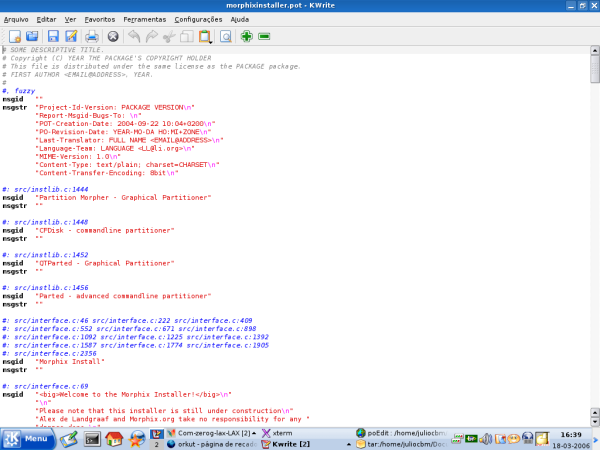Viewport: 600px width, 450px height.
Task: Paste using the clipboard icon
Action: [205, 36]
